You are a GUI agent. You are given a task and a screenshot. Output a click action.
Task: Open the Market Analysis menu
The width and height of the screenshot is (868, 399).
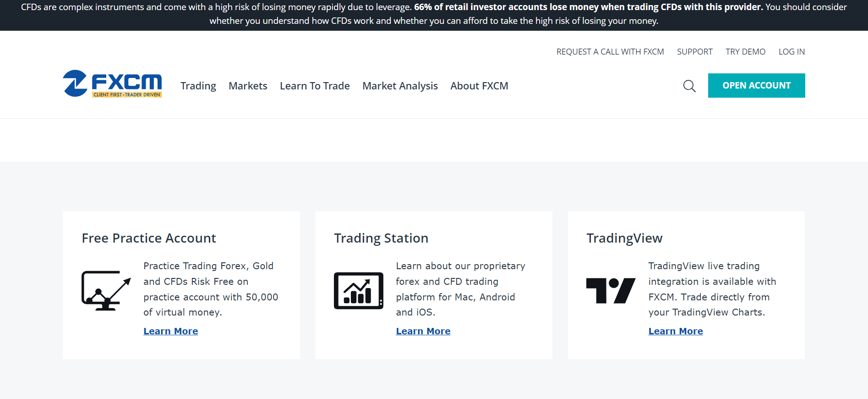tap(400, 86)
